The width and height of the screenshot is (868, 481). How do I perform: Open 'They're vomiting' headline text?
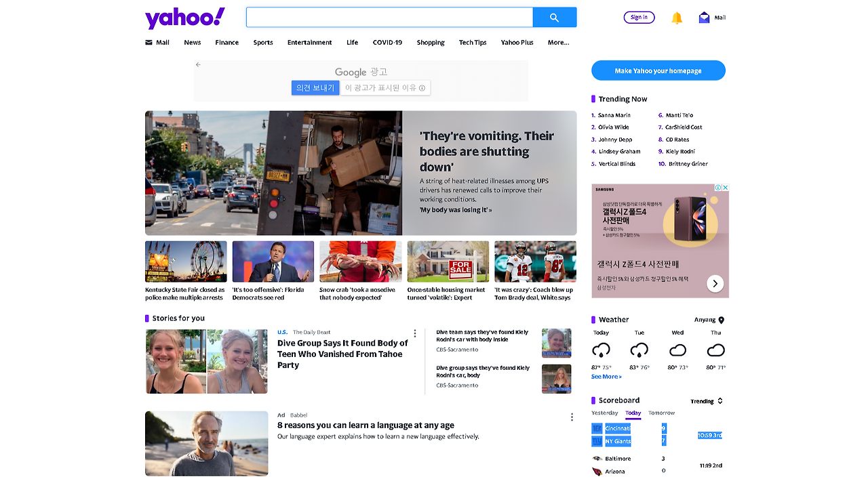(x=487, y=152)
